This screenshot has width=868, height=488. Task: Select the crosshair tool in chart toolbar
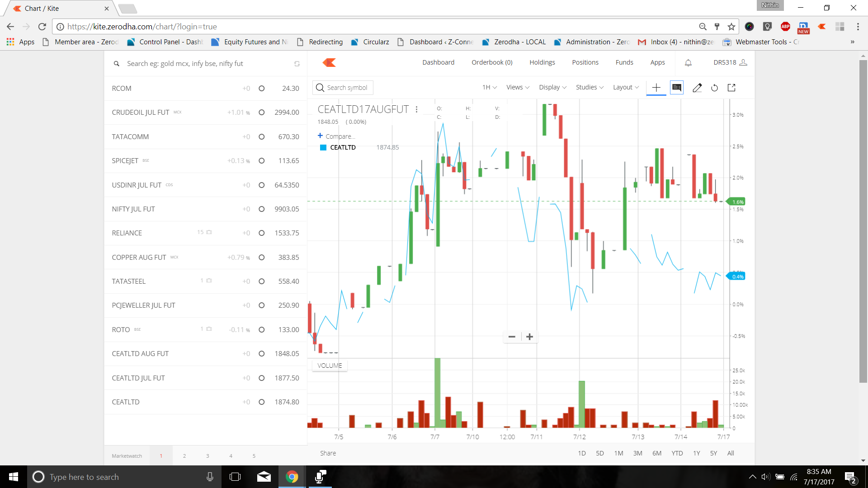pos(656,88)
